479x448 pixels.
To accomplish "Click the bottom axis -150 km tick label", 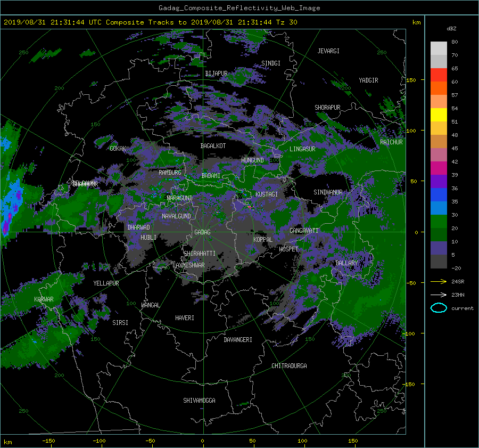I will [x=48, y=441].
